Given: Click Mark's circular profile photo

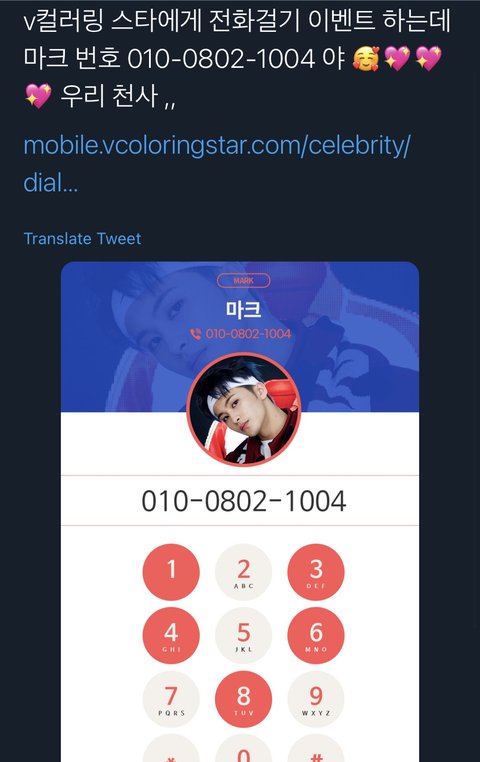Looking at the screenshot, I should (243, 409).
